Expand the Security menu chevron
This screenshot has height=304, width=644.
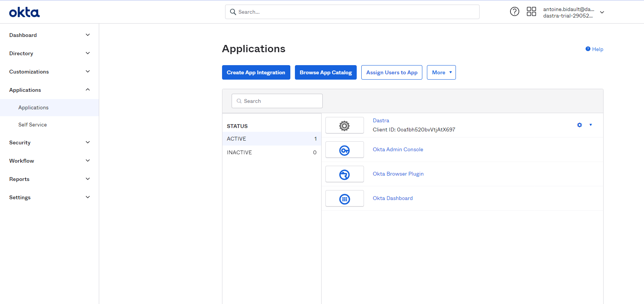[88, 142]
